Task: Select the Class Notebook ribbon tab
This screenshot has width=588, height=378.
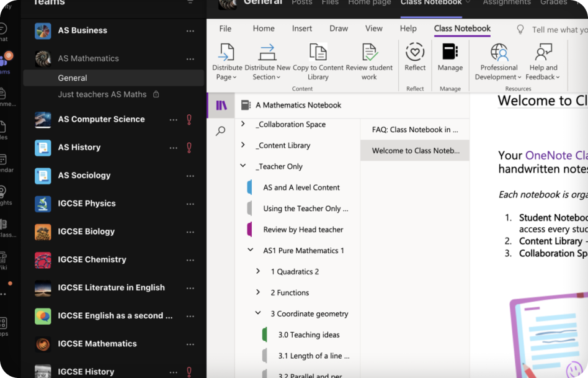Action: (x=462, y=29)
